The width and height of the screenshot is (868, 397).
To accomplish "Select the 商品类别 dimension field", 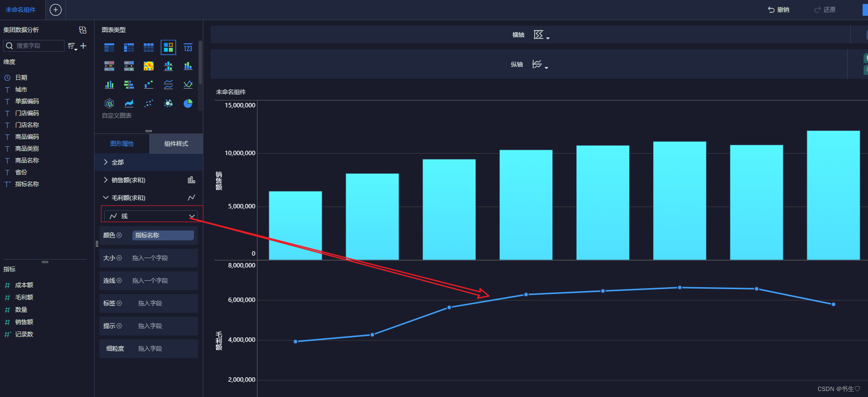I will click(27, 149).
